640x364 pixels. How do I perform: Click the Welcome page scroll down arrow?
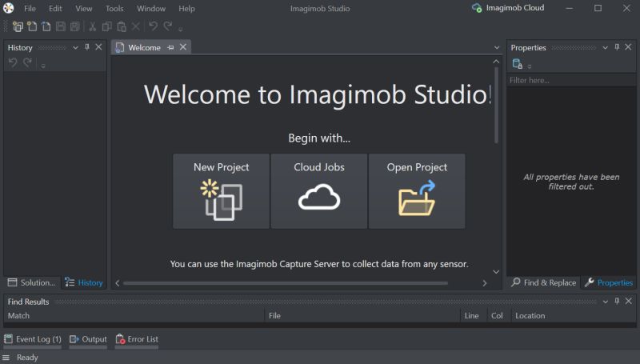(496, 272)
